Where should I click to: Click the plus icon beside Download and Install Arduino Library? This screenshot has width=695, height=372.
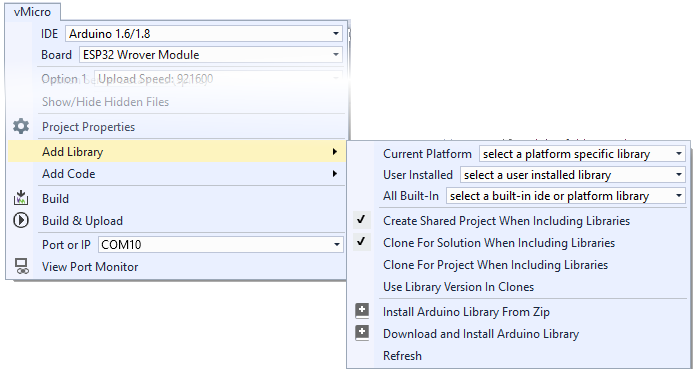362,333
